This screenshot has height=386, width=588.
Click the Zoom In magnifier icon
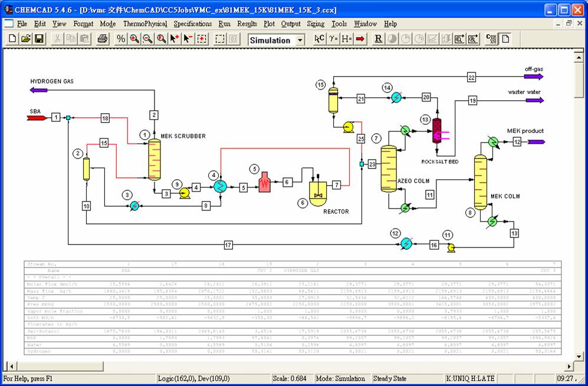(x=134, y=39)
